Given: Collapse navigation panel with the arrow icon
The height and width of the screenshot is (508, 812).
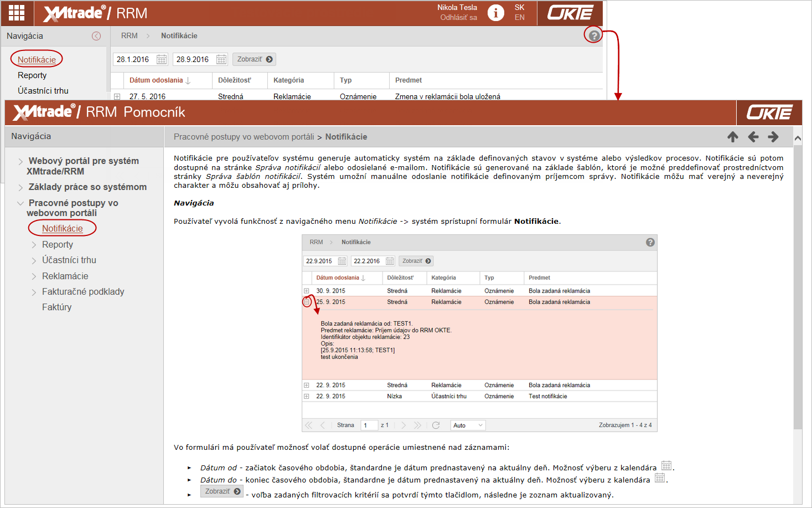Looking at the screenshot, I should [x=96, y=36].
